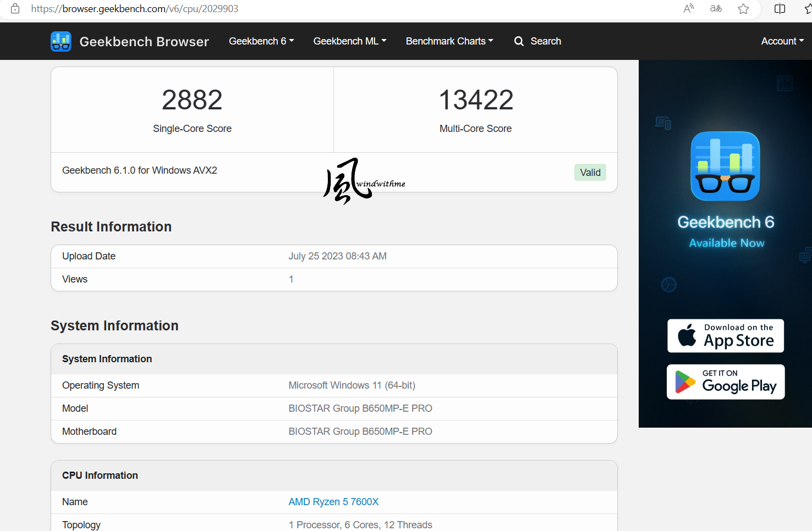
Task: Click the Geekbench glasses logo in navbar
Action: point(61,41)
